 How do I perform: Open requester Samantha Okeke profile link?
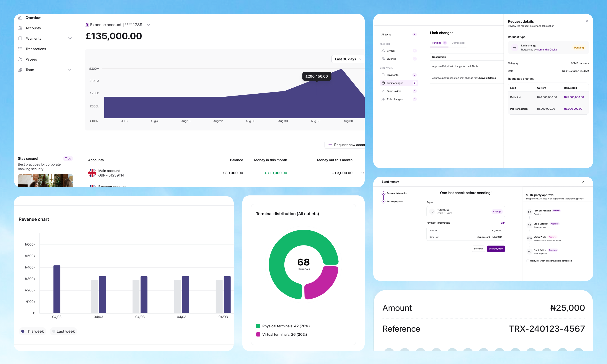pyautogui.click(x=547, y=50)
